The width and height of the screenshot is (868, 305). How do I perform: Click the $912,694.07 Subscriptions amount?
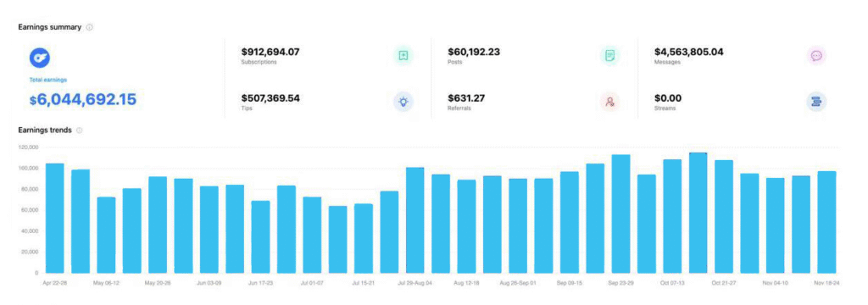tap(270, 52)
